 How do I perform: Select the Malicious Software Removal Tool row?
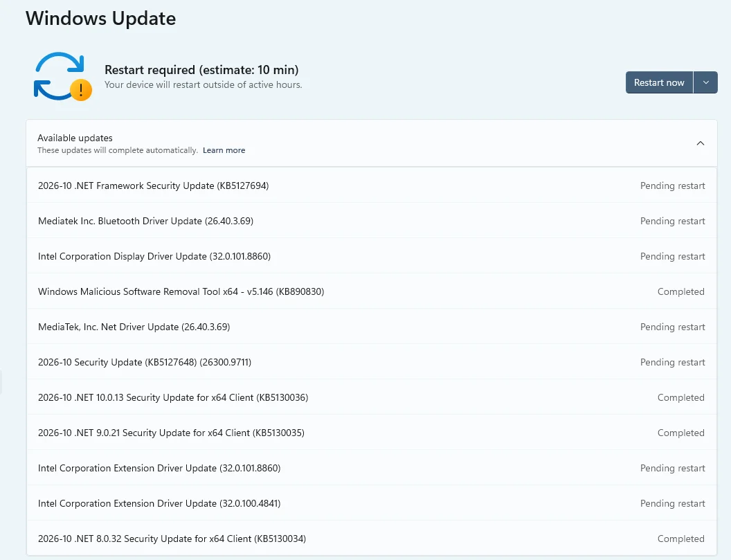372,291
